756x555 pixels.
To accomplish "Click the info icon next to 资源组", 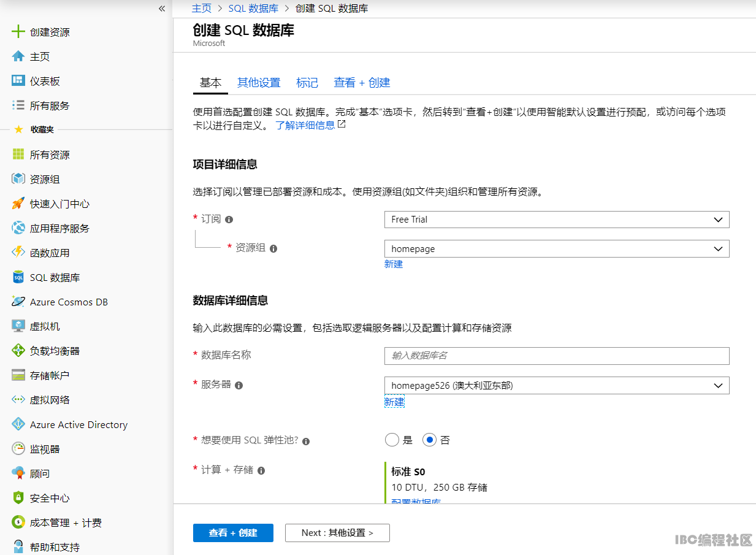I will tap(273, 248).
